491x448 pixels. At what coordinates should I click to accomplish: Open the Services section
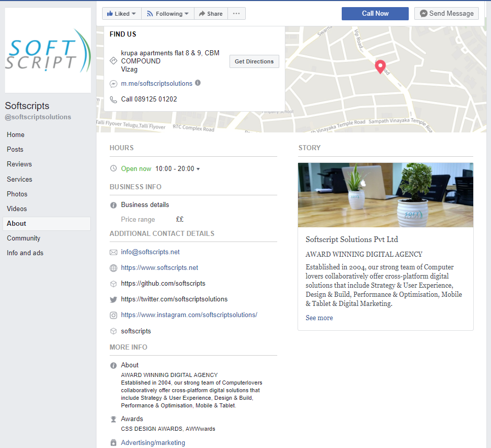pos(19,179)
